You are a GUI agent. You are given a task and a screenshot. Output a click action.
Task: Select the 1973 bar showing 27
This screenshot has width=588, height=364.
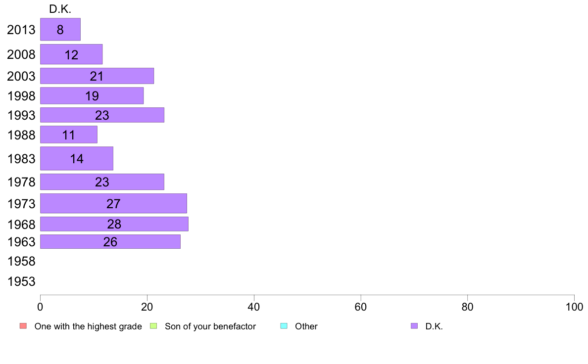tap(113, 203)
